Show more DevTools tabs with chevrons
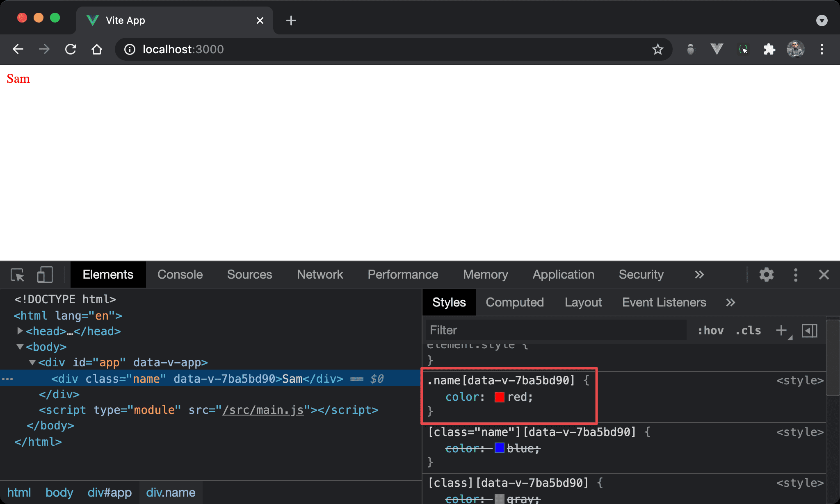 [699, 275]
